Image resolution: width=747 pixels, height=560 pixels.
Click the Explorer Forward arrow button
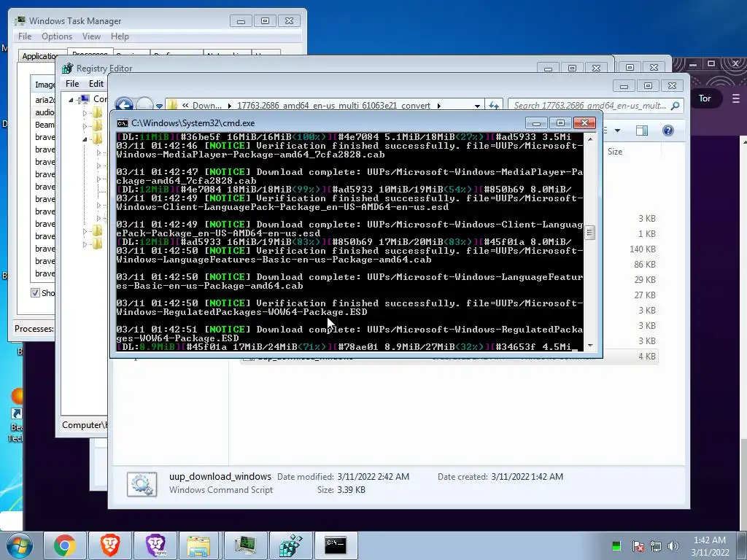pyautogui.click(x=144, y=105)
